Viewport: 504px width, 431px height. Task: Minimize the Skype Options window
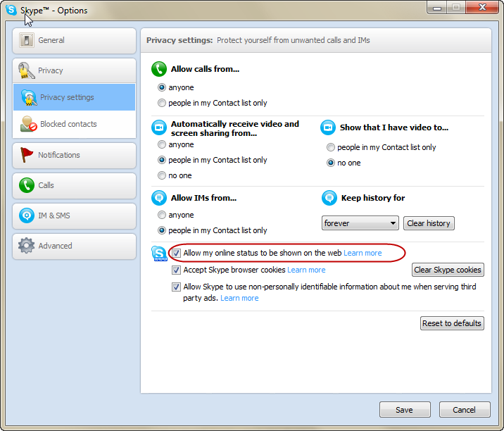tap(437, 8)
